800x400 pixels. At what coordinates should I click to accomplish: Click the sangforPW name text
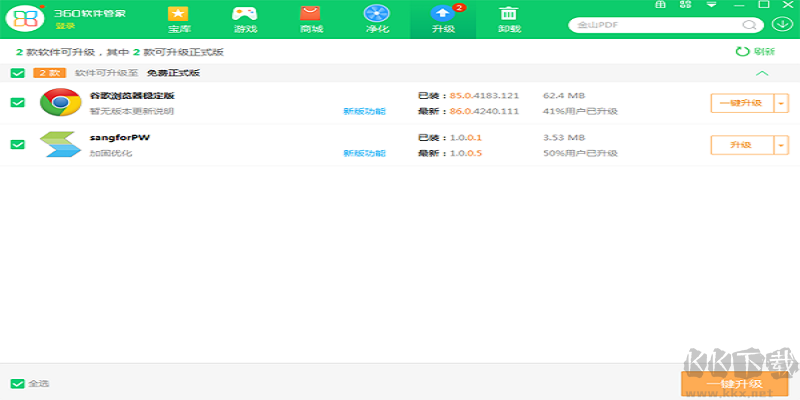pyautogui.click(x=120, y=137)
